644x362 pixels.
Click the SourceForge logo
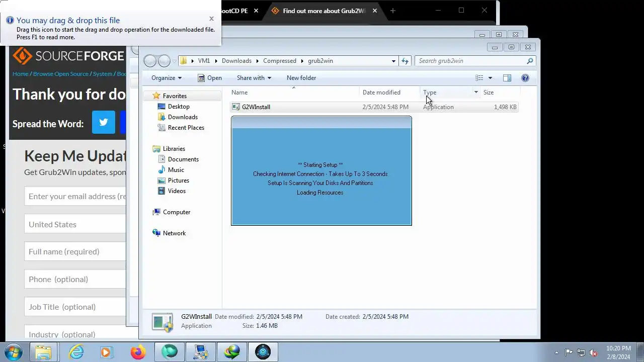pos(68,56)
